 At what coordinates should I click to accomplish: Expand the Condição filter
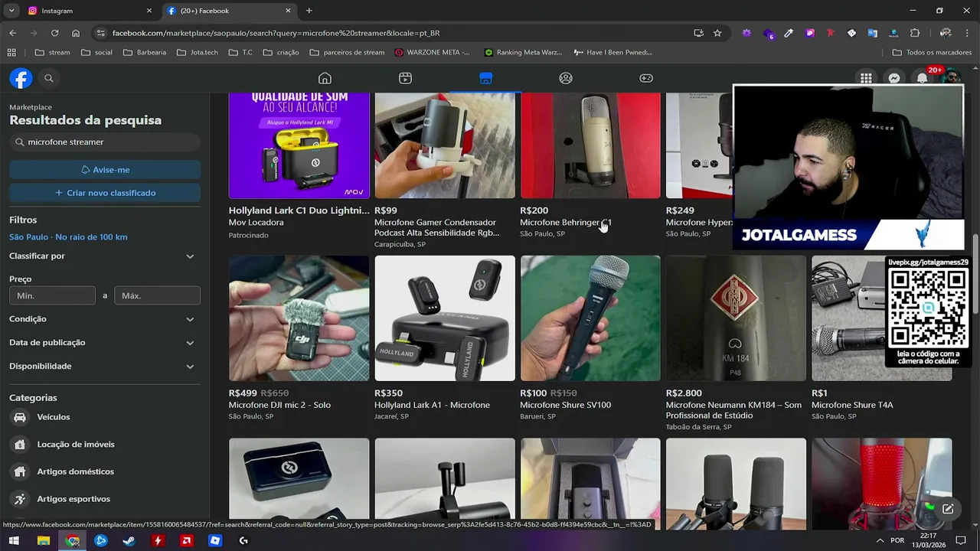coord(102,319)
